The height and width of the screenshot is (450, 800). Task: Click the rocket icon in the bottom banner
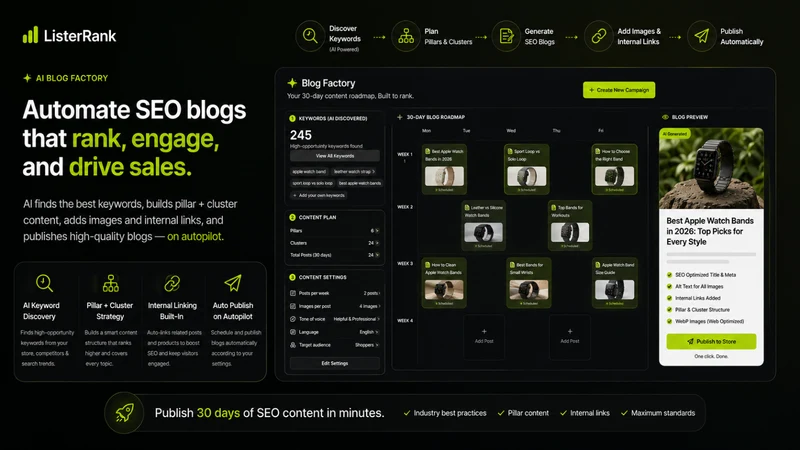[124, 413]
